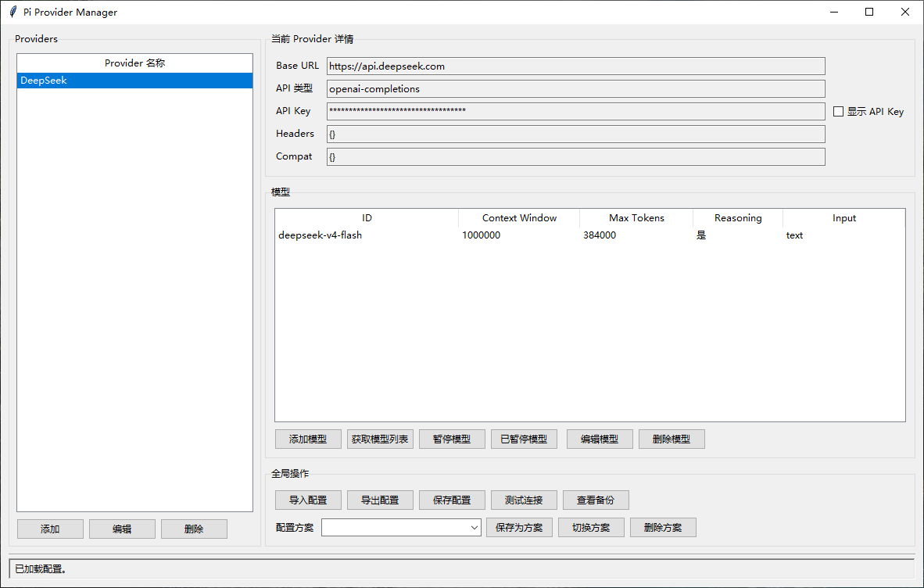The image size is (924, 588).
Task: Select the DeepSeek provider row
Action: 135,80
